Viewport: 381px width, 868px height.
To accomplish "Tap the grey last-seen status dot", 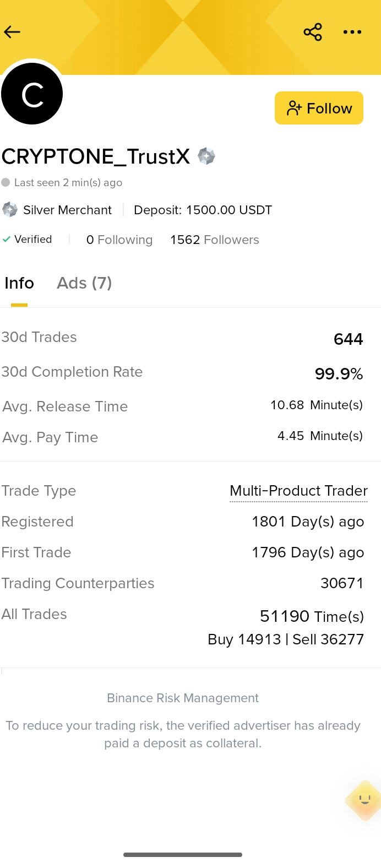I will (6, 182).
